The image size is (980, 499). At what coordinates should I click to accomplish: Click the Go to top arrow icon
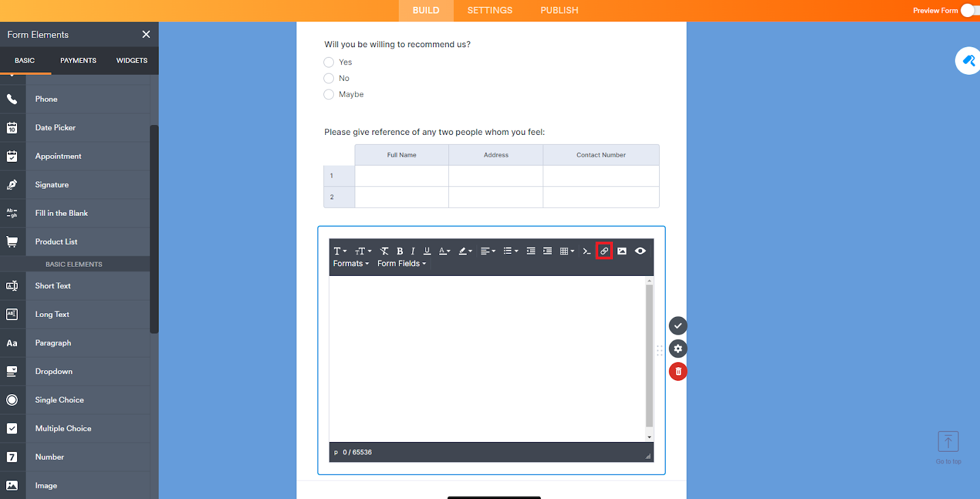(x=948, y=441)
